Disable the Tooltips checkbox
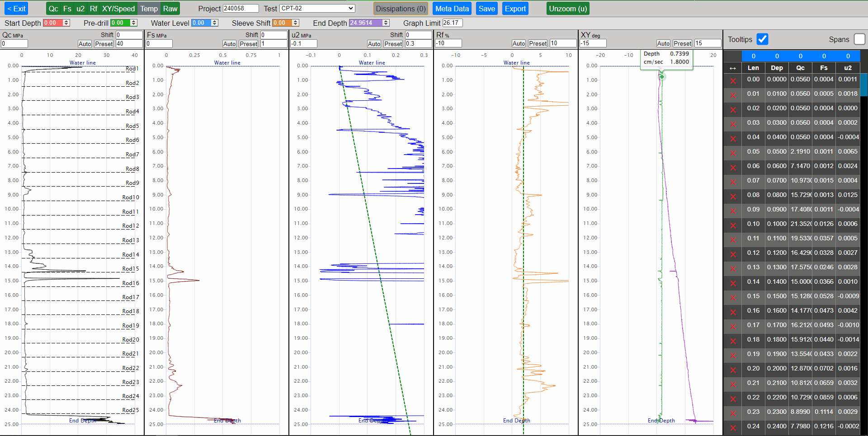 (762, 39)
